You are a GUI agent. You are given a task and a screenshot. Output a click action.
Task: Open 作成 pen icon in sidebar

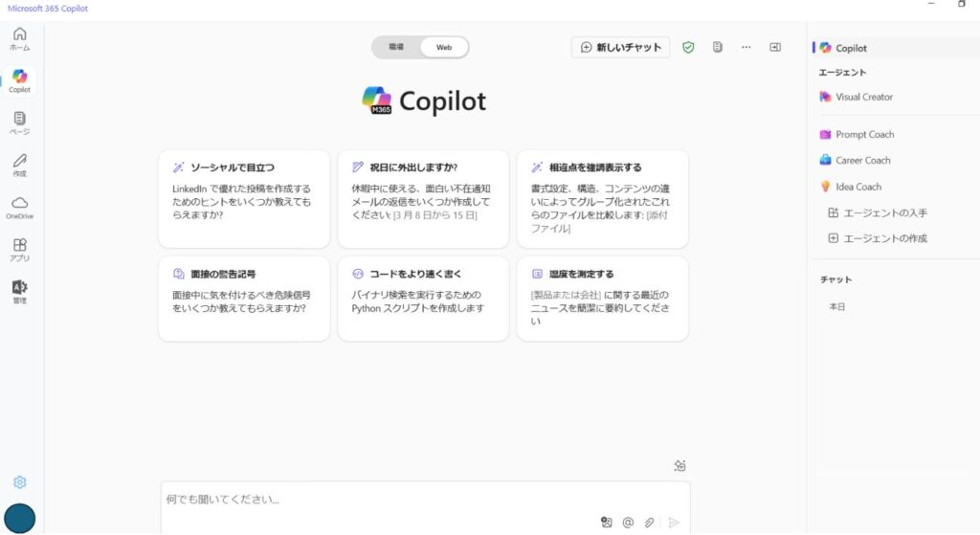(19, 166)
